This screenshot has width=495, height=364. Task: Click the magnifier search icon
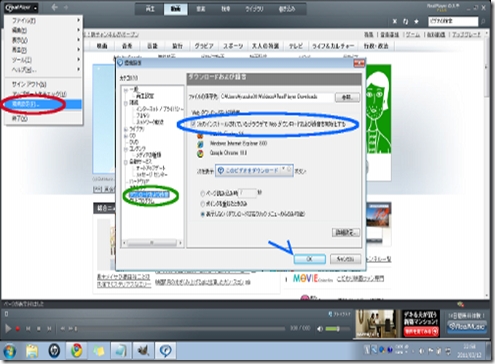pos(483,22)
